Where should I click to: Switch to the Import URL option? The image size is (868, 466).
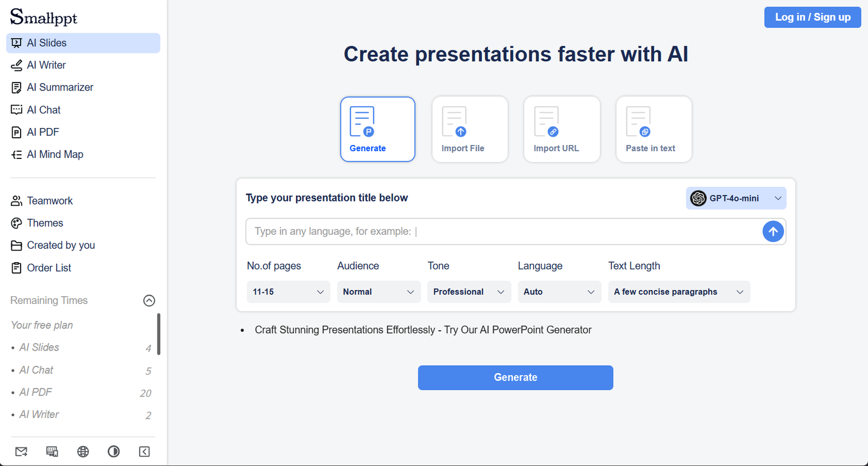[x=562, y=129]
